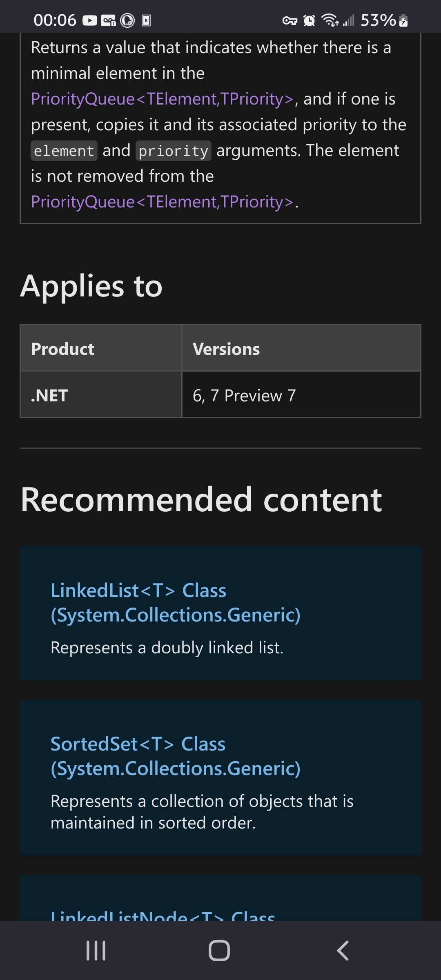Image resolution: width=441 pixels, height=980 pixels.
Task: Tap the battery charging icon
Action: coord(403,20)
